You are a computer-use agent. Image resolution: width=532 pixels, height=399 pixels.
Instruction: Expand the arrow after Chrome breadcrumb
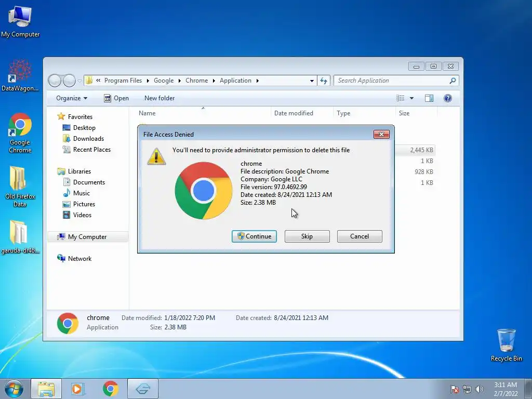214,81
